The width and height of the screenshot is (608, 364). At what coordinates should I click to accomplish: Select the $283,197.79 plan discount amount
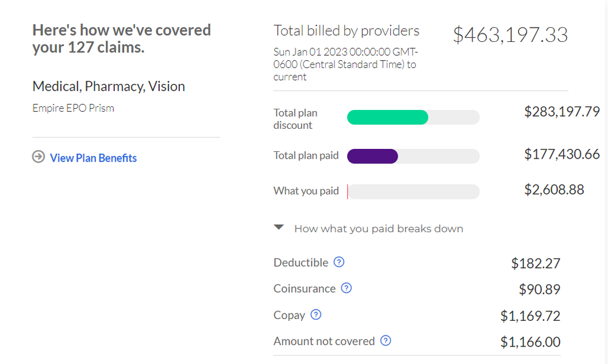562,112
